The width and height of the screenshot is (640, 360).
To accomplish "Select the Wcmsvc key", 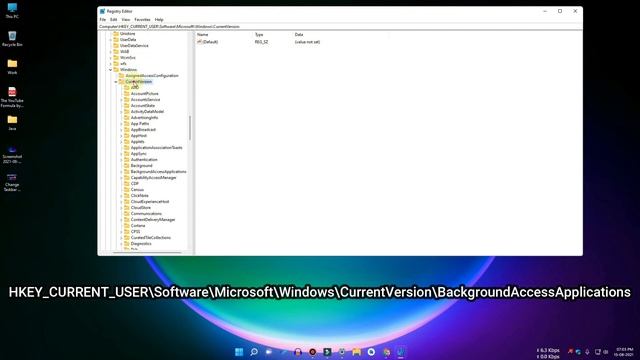I will 128,58.
